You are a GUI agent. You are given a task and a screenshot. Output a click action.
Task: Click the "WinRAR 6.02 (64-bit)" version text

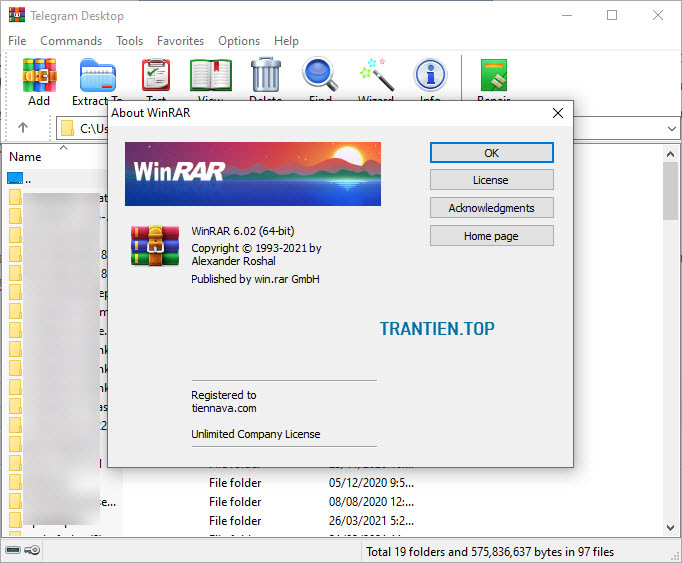[243, 231]
